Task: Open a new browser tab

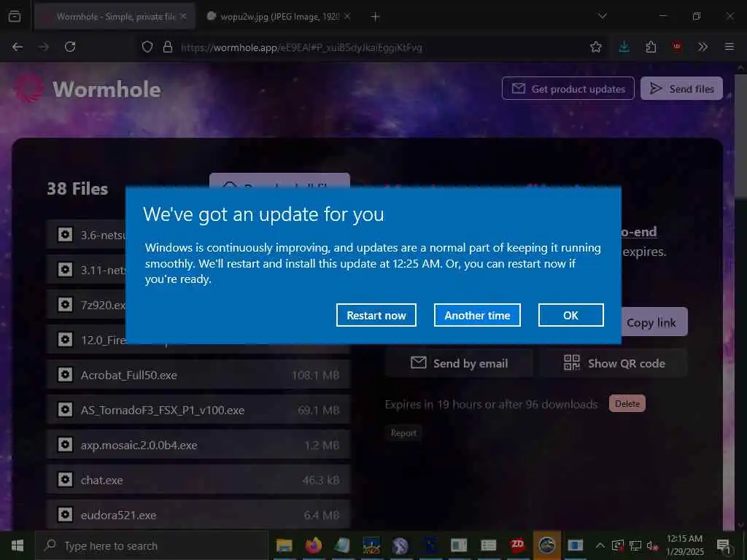Action: coord(376,17)
